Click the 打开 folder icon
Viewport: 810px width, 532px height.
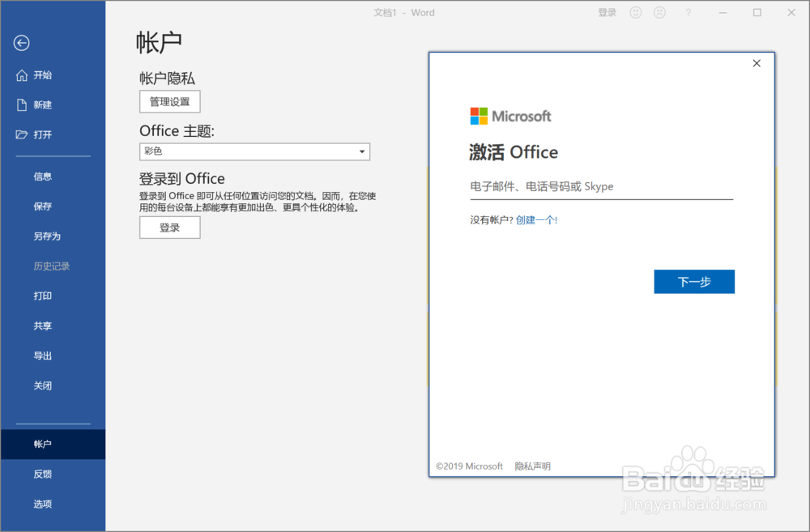22,134
